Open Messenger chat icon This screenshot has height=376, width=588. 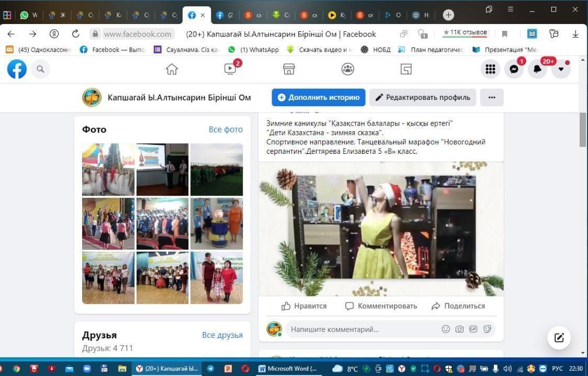coord(514,69)
